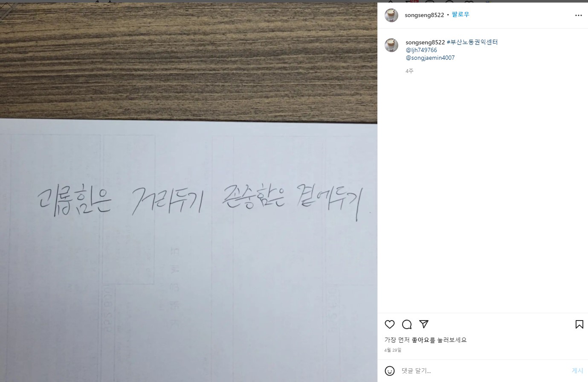
Task: Click the 4주 timestamp under caption
Action: tap(409, 71)
